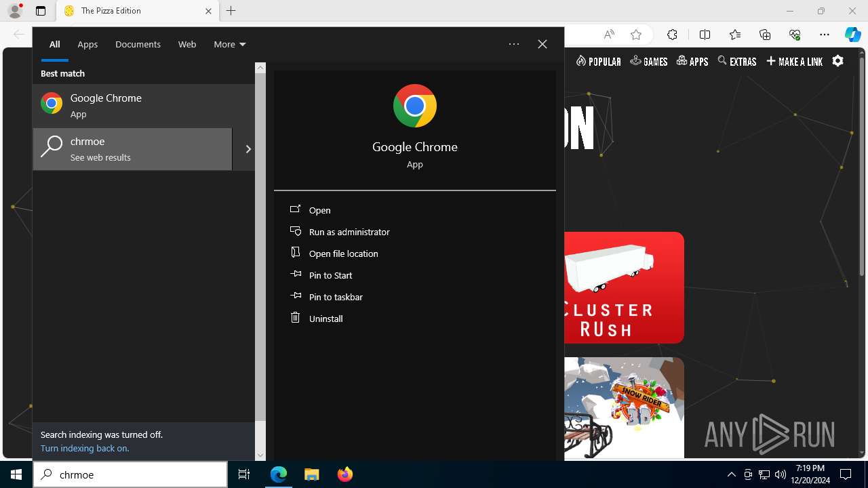Open Edge Settings and more menu
This screenshot has width=868, height=488.
click(825, 35)
